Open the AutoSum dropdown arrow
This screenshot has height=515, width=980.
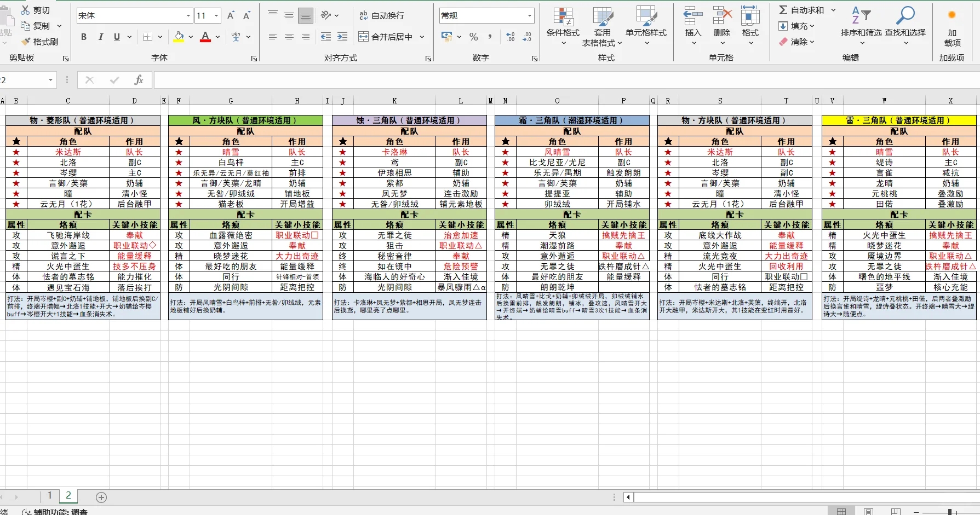coord(833,10)
